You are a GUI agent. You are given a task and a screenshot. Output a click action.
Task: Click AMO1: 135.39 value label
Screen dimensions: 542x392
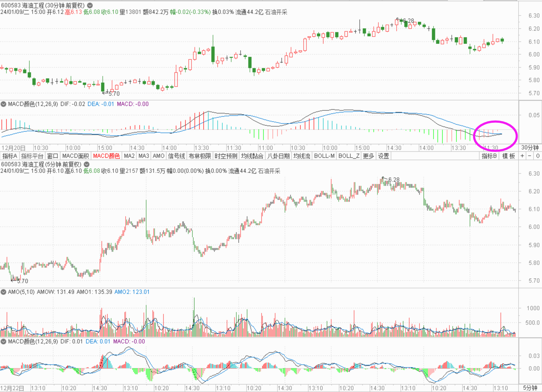point(94,292)
